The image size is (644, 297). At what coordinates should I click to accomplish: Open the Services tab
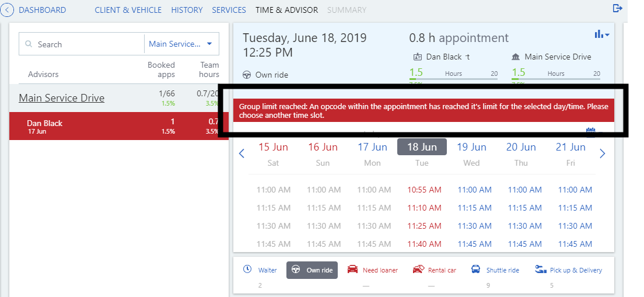click(229, 10)
